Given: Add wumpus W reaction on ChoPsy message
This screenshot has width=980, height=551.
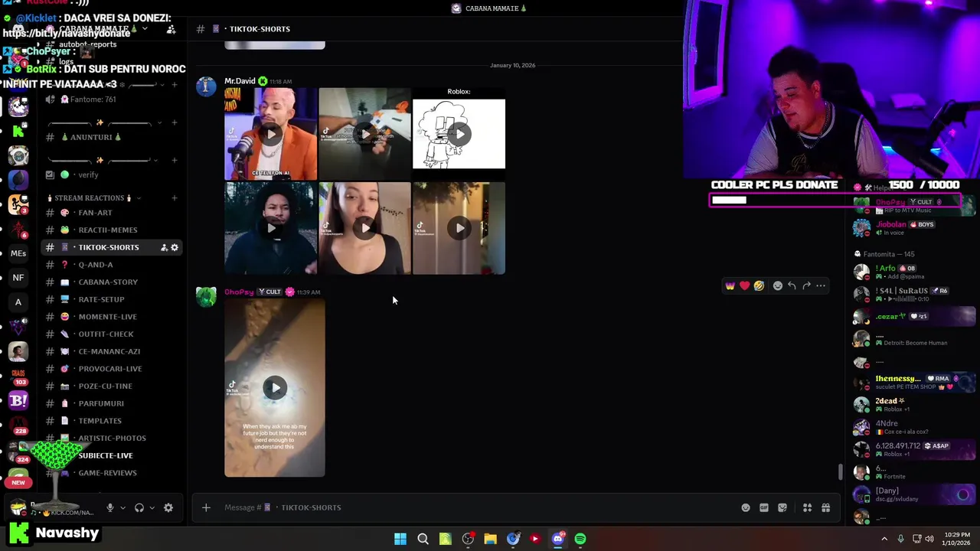Looking at the screenshot, I should [730, 285].
